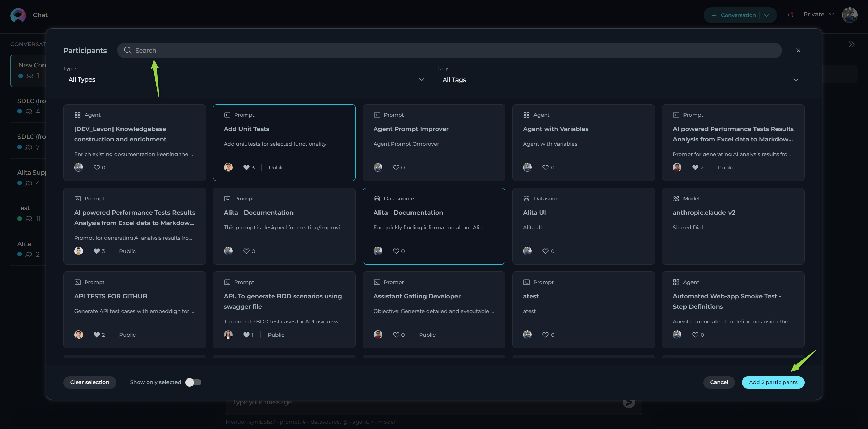Like the Automated Web-app Smoke Test agent
This screenshot has height=429, width=868.
coord(695,335)
